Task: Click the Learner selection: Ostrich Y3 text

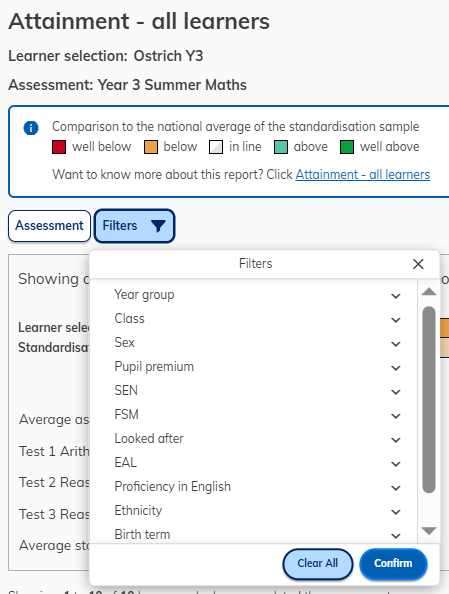Action: pos(106,56)
